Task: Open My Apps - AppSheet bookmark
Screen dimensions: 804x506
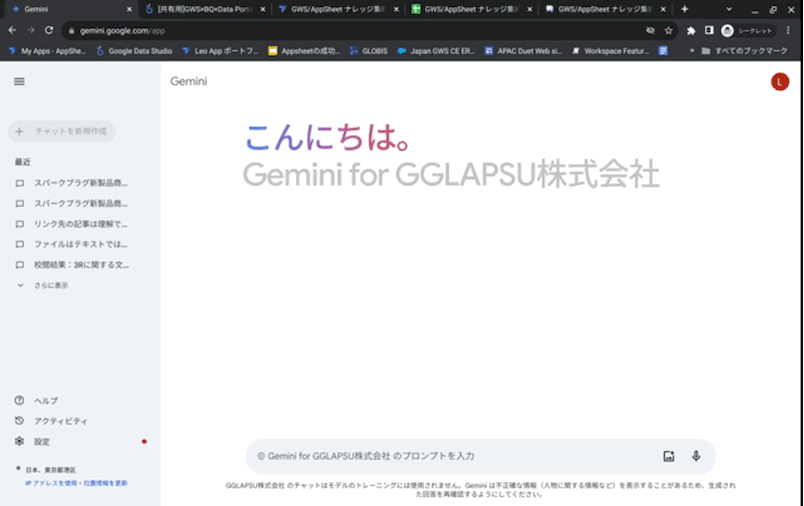Action: [x=47, y=51]
